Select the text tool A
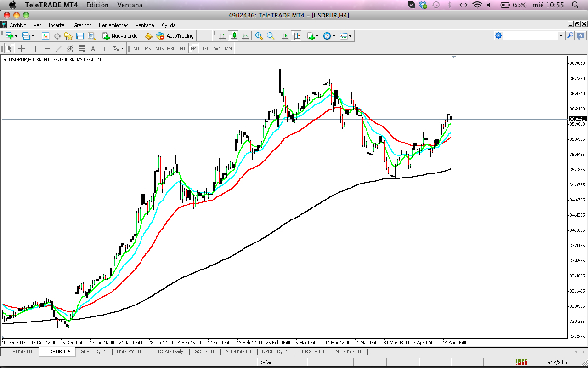Viewport: 588px width, 368px height. [93, 48]
